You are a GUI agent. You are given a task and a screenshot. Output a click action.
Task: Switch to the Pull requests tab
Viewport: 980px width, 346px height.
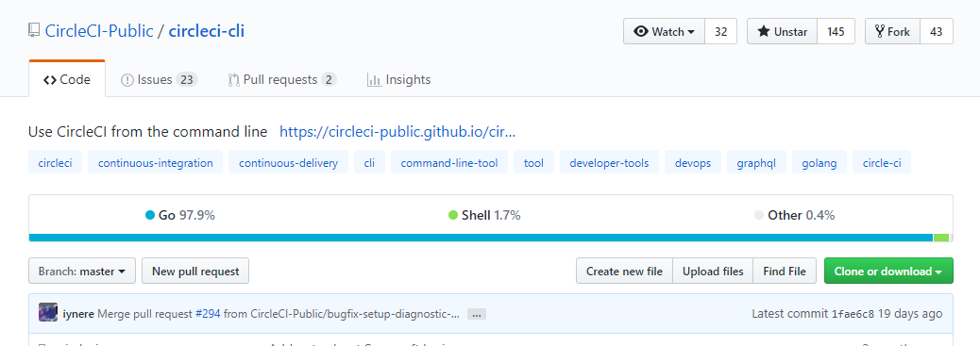pos(282,80)
